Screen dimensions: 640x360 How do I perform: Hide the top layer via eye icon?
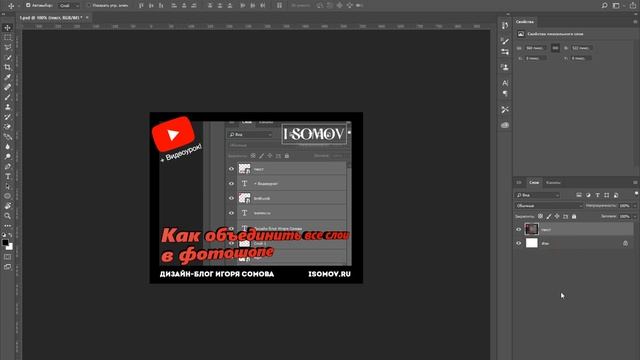[x=518, y=229]
